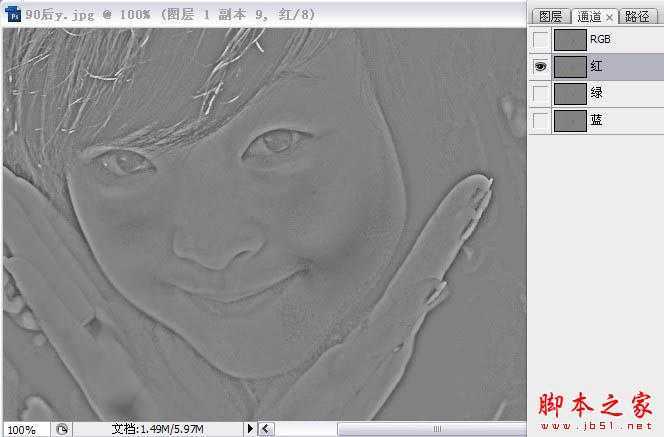
Task: Click the 绿 channel name label
Action: (x=596, y=93)
